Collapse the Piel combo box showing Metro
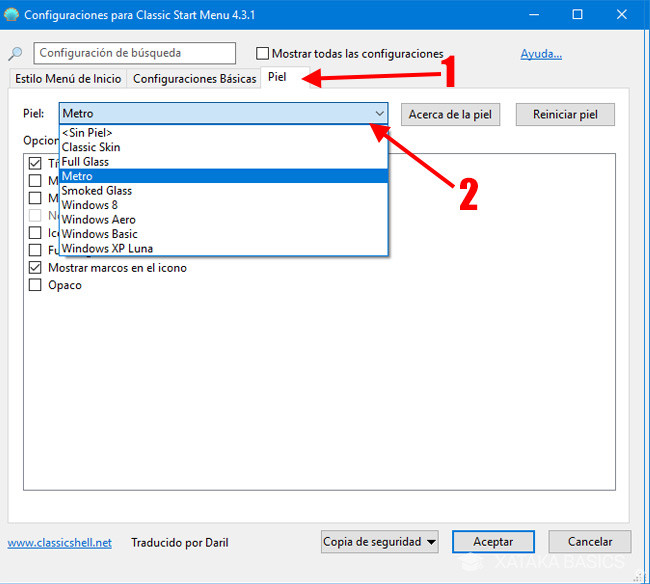This screenshot has height=584, width=650. point(223,113)
